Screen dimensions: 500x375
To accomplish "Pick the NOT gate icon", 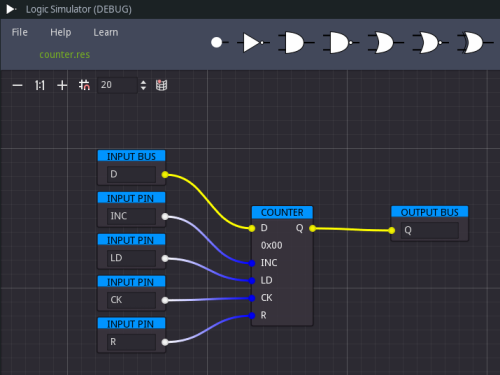I will click(x=253, y=42).
